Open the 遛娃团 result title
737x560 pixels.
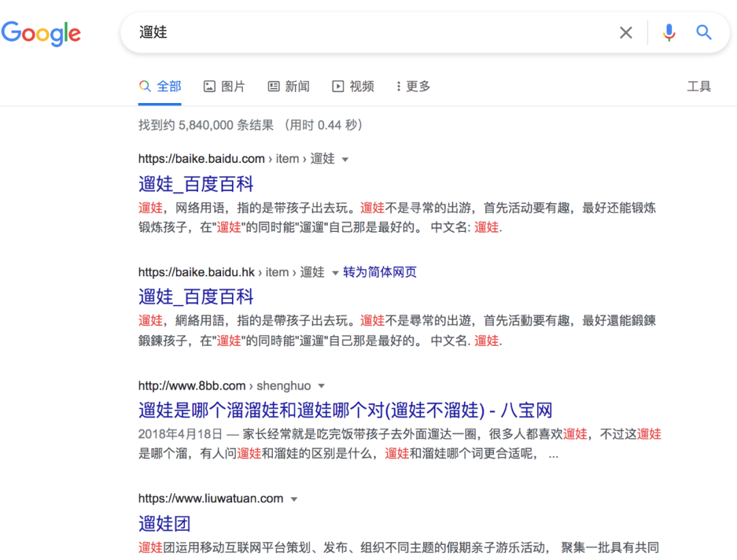[x=164, y=523]
